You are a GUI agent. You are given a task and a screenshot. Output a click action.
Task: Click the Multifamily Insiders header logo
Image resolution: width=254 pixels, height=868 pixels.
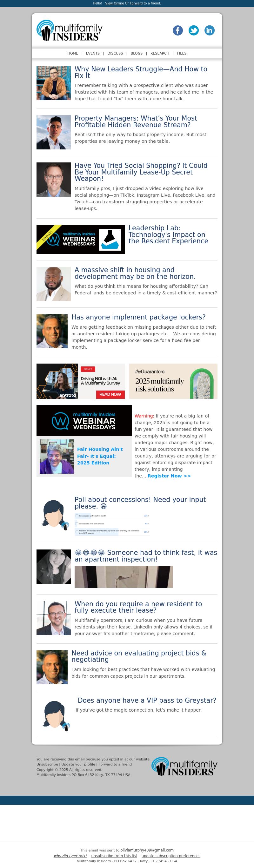point(70,30)
